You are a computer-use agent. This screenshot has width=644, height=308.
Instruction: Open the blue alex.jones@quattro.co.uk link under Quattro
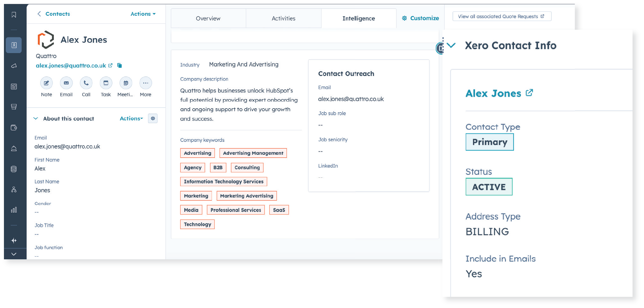tap(71, 65)
